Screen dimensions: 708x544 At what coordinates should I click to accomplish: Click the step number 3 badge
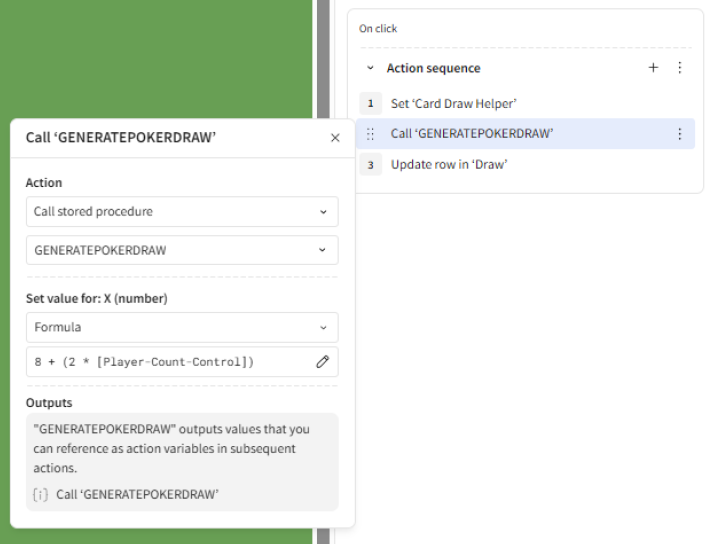[370, 164]
